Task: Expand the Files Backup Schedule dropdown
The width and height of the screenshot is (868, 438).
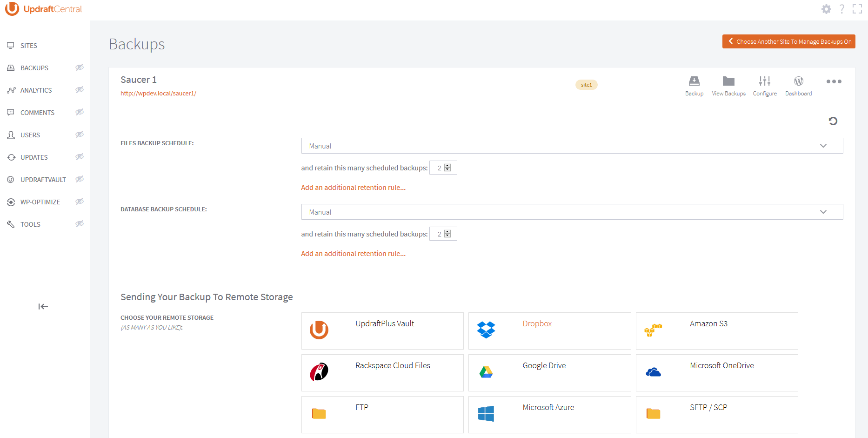Action: (572, 146)
